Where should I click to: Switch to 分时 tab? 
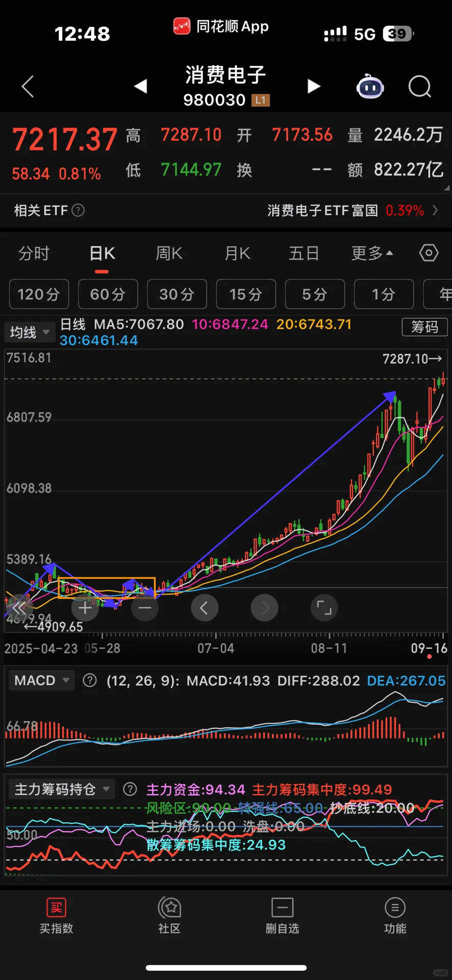click(x=34, y=253)
